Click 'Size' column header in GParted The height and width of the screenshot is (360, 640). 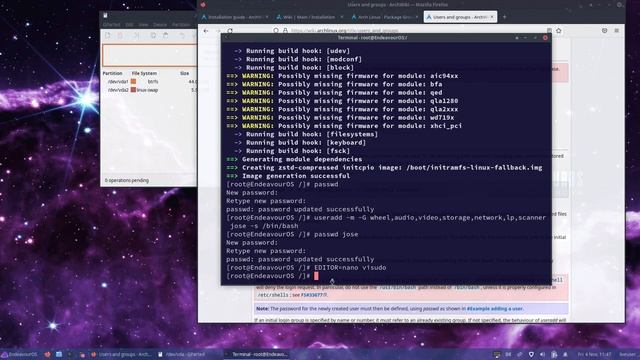pyautogui.click(x=184, y=73)
